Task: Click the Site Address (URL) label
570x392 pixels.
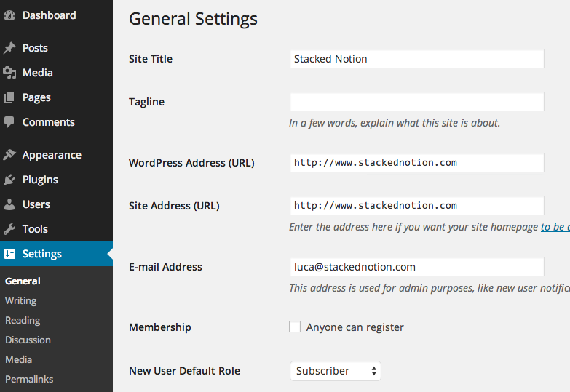Action: click(x=174, y=206)
